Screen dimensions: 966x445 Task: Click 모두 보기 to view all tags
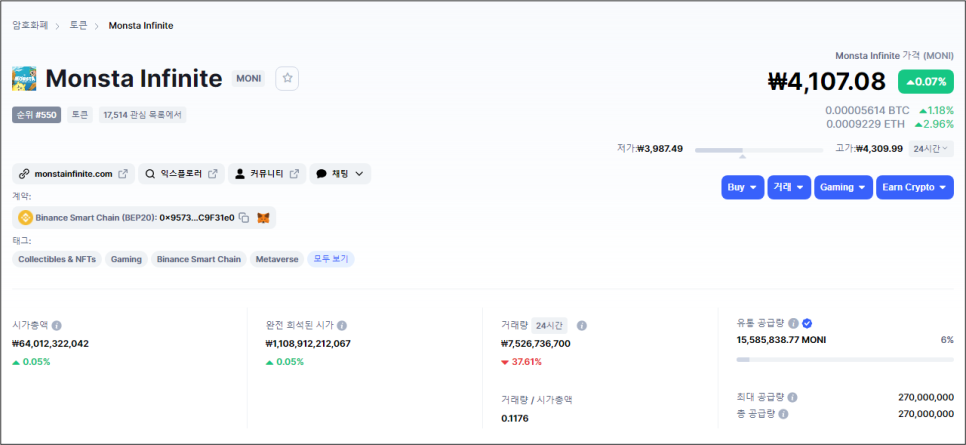click(330, 259)
